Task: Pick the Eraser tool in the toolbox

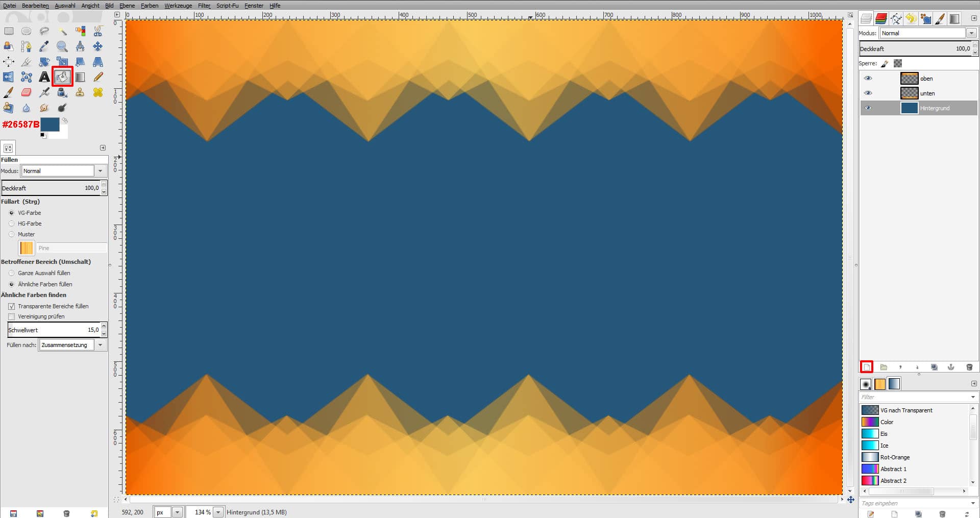Action: [27, 92]
